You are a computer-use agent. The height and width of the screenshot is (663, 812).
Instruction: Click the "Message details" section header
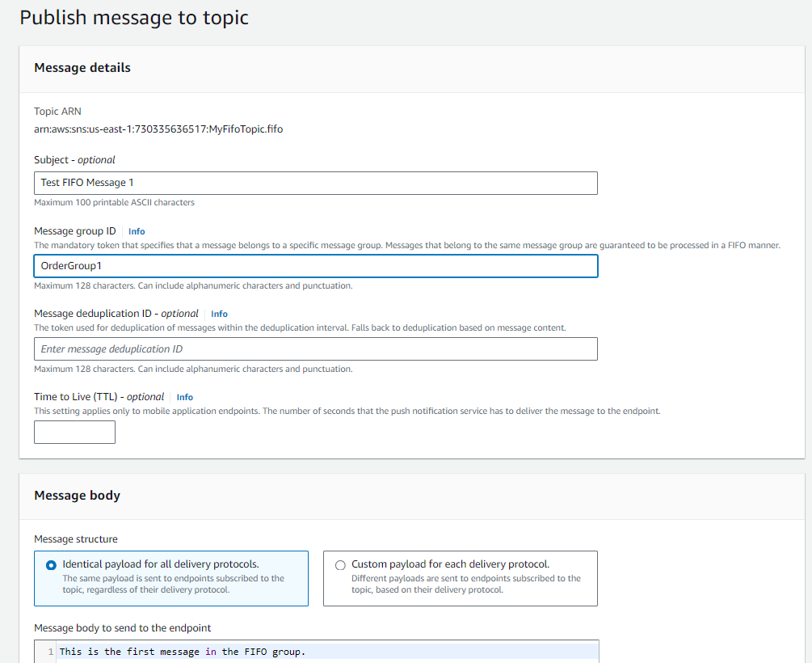tap(82, 68)
